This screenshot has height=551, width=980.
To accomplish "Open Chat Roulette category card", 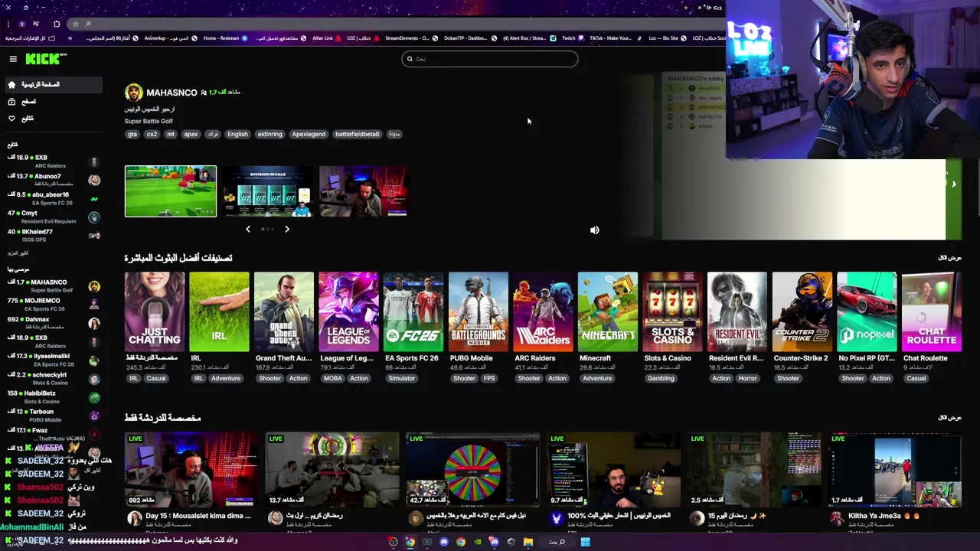I will point(932,312).
